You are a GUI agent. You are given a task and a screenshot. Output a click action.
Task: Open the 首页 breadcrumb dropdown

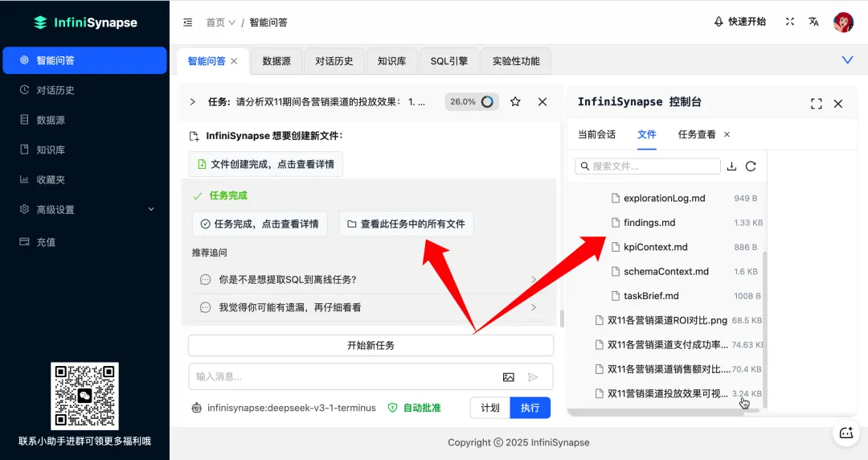pos(220,23)
